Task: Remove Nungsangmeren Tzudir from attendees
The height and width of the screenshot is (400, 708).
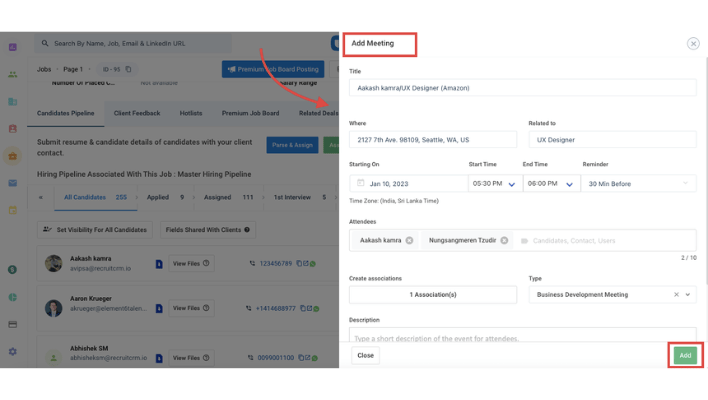Action: [504, 240]
